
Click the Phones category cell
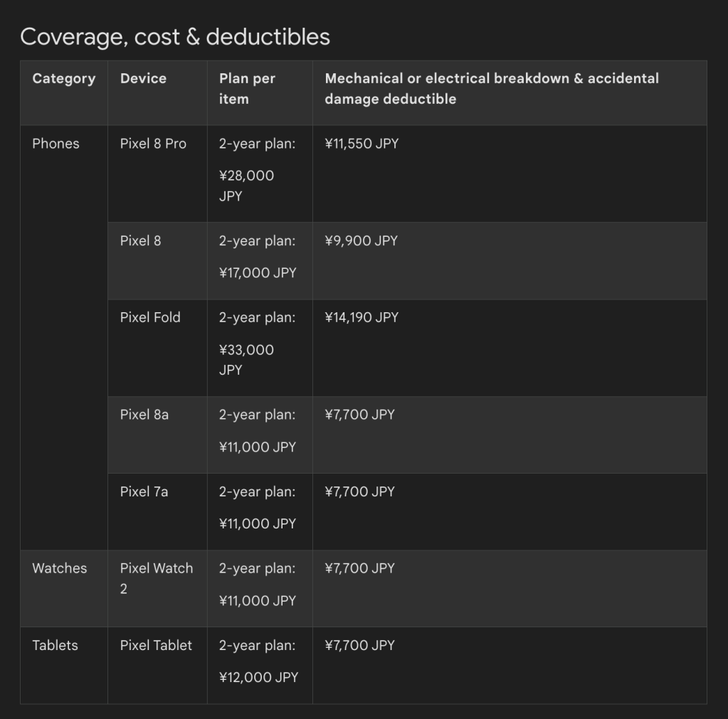56,144
